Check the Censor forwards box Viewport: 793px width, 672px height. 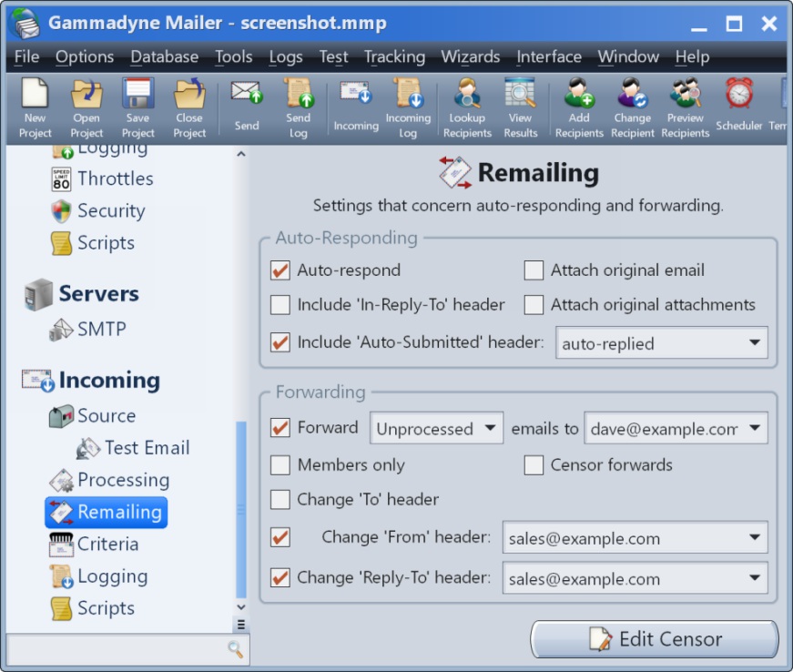pos(534,465)
